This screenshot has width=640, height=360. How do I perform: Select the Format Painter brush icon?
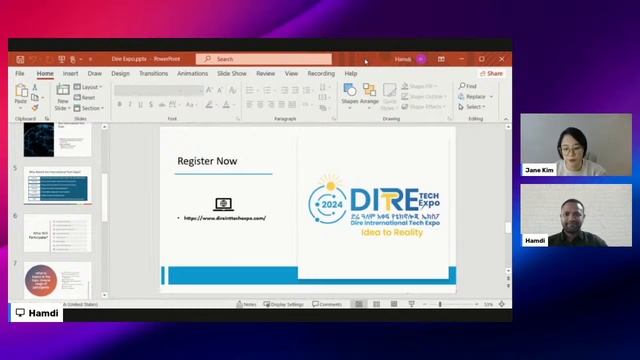click(35, 107)
